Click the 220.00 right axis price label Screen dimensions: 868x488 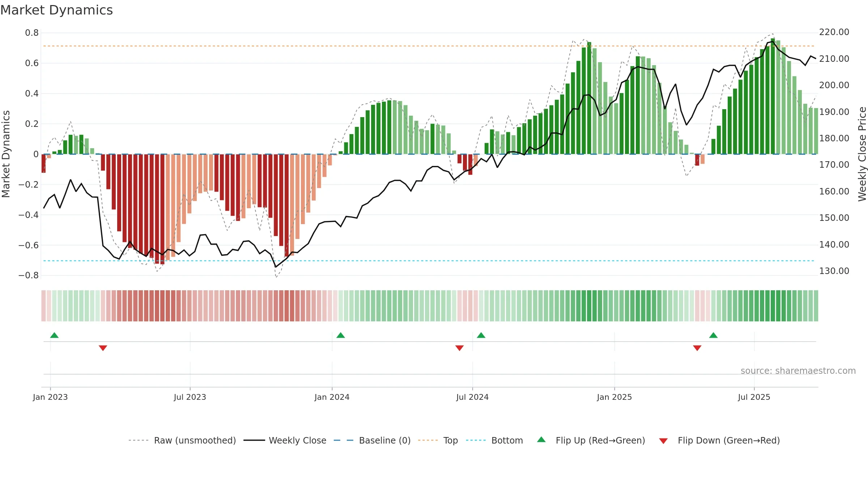[x=834, y=32]
